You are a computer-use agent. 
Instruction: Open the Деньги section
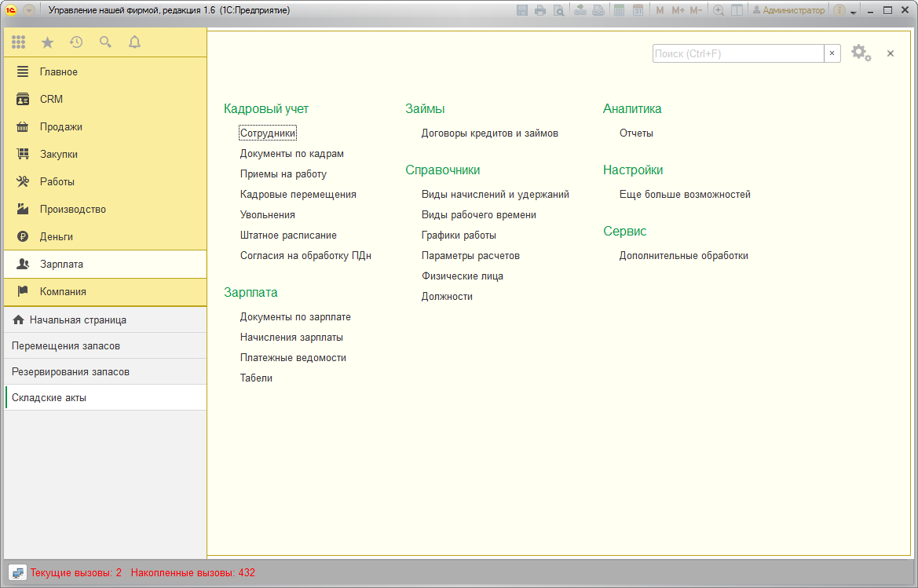tap(105, 236)
